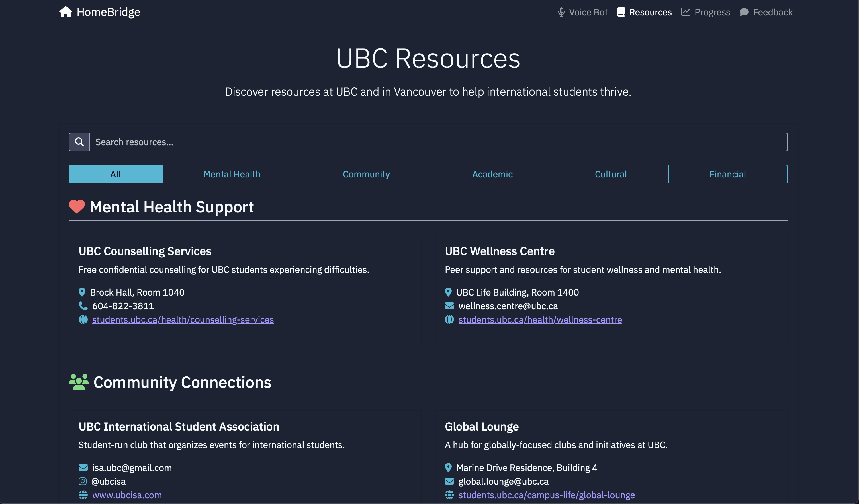
Task: Click the Voice Bot microphone icon
Action: pos(561,12)
